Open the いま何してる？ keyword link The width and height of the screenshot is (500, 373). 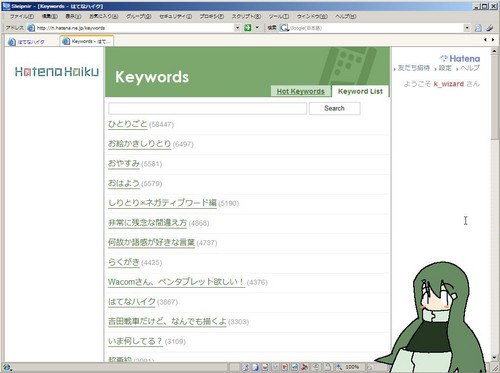135,341
